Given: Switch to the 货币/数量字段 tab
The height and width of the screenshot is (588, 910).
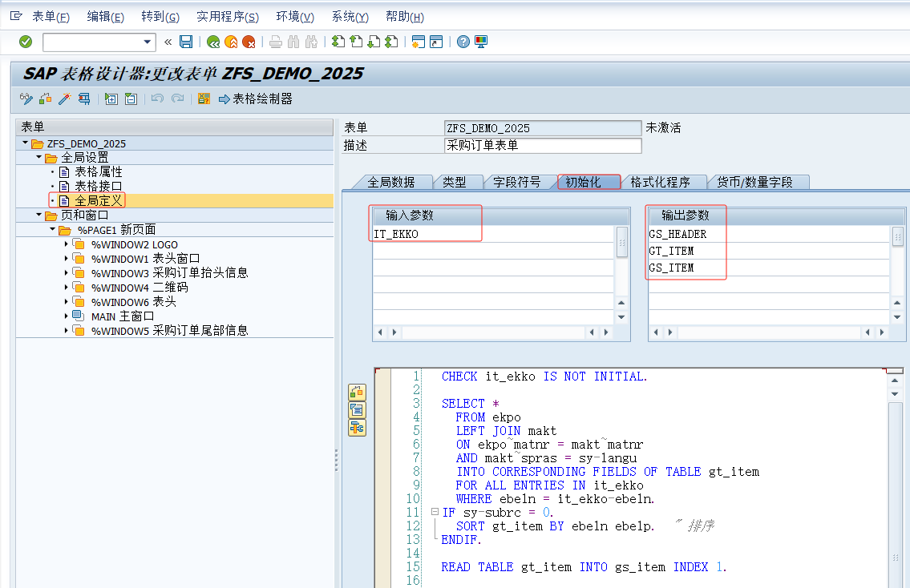Looking at the screenshot, I should point(754,182).
